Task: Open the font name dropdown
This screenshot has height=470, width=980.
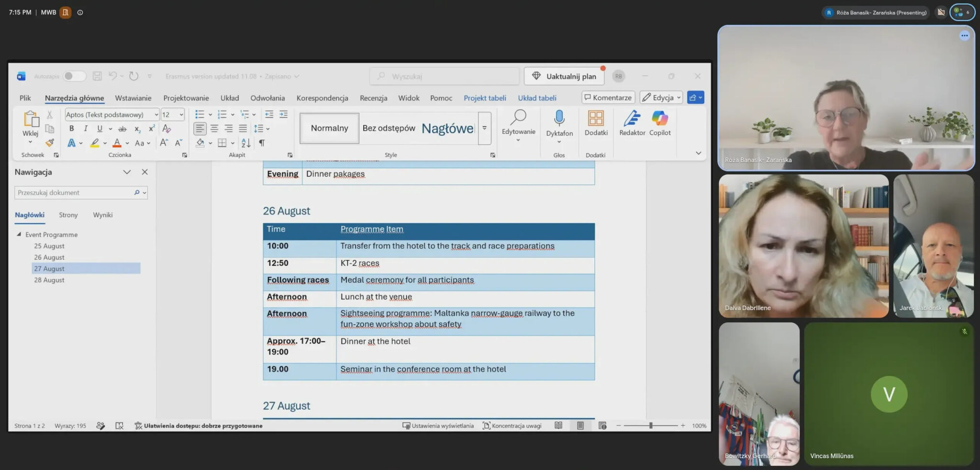Action: (x=156, y=115)
